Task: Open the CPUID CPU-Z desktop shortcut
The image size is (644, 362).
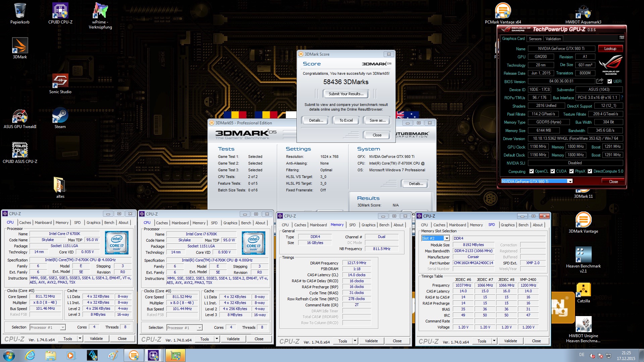Action: (60, 13)
